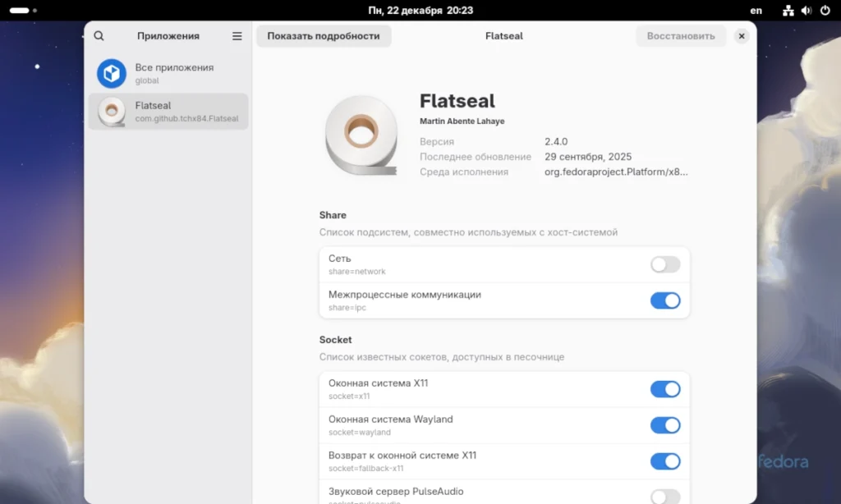841x504 pixels.
Task: Toggle the Сеть share=network switch
Action: pyautogui.click(x=665, y=264)
